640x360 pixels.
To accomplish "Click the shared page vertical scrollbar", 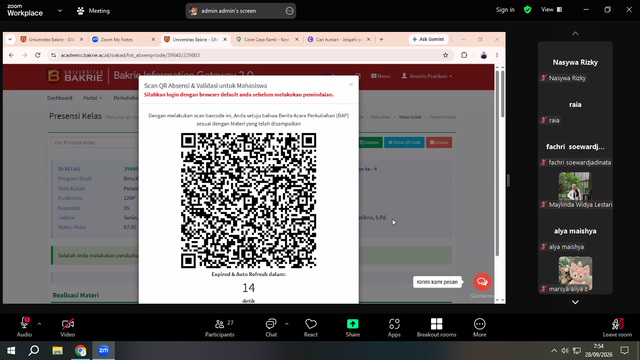I will point(502,94).
